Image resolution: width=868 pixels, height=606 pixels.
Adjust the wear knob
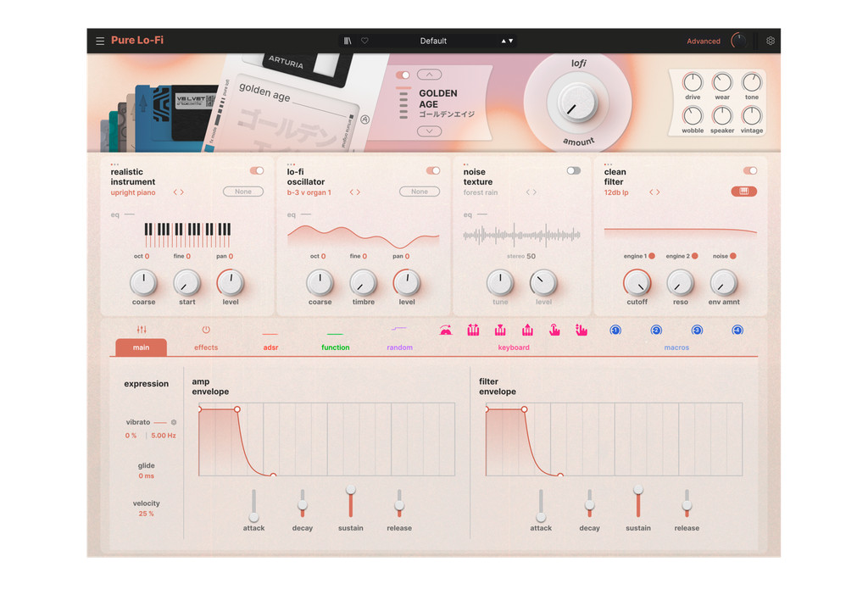(x=722, y=82)
